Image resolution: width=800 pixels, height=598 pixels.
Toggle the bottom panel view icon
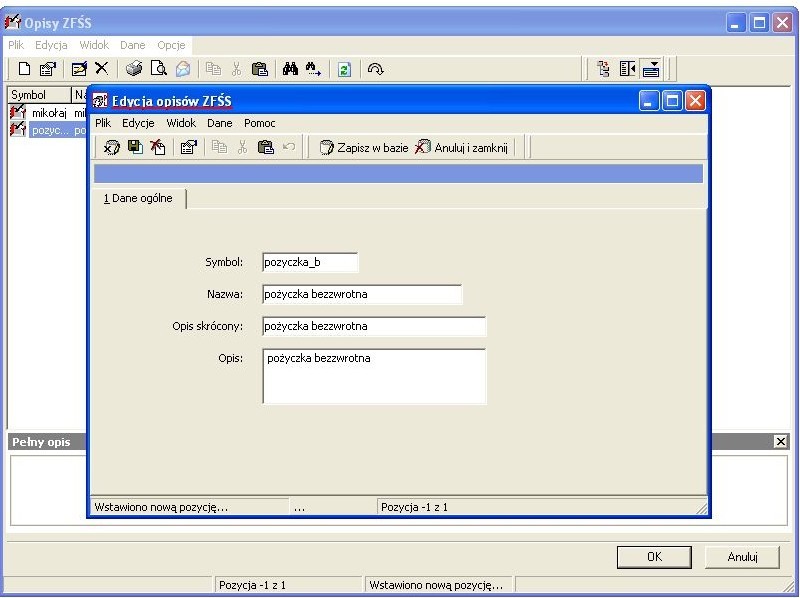click(x=651, y=69)
